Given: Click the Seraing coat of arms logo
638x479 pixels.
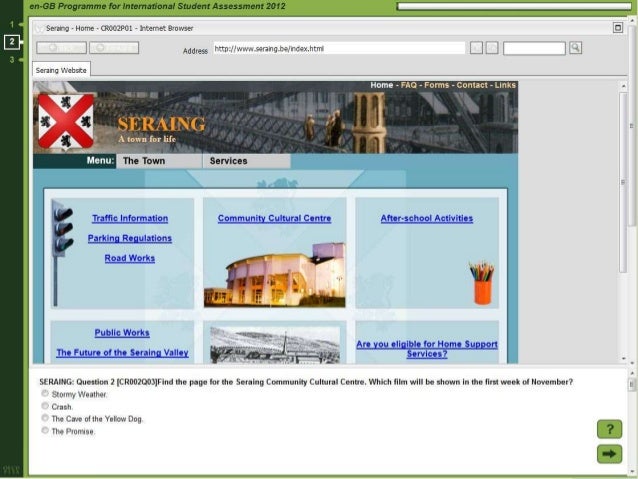Looking at the screenshot, I should coord(66,122).
